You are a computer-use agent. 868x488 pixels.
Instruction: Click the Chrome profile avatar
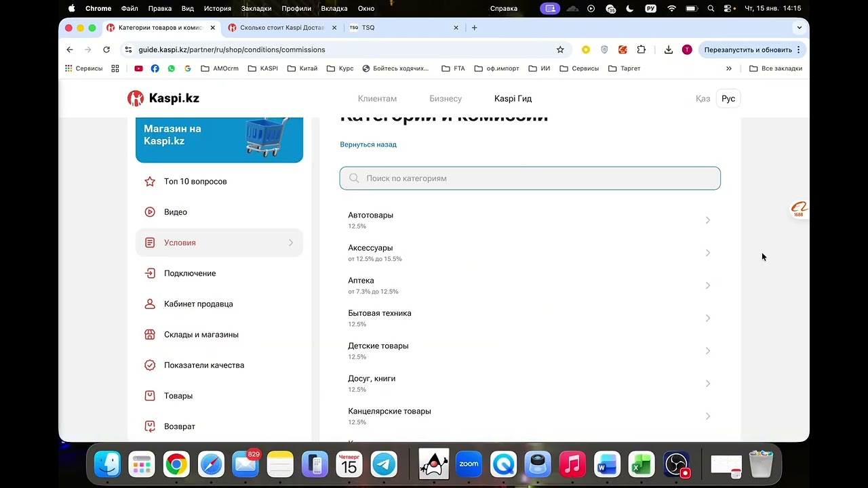pyautogui.click(x=687, y=49)
